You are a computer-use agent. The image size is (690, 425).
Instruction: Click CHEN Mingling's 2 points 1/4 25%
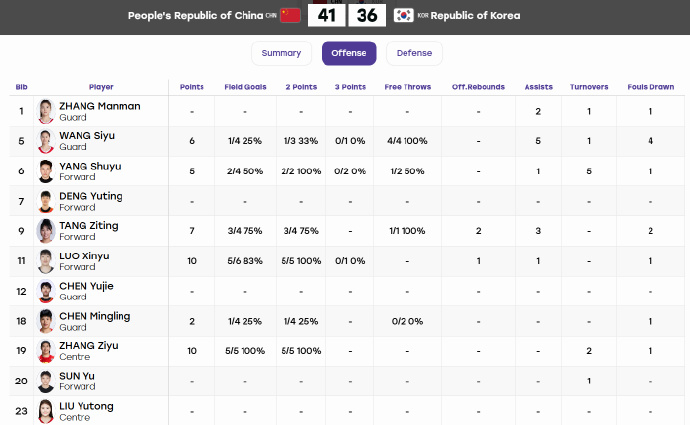(x=301, y=321)
